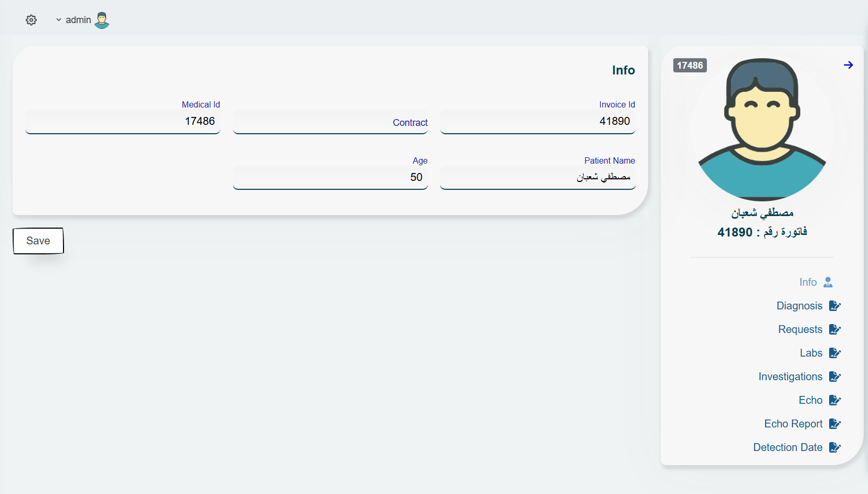Select the Patient Name text field
The image size is (868, 494).
coord(538,177)
